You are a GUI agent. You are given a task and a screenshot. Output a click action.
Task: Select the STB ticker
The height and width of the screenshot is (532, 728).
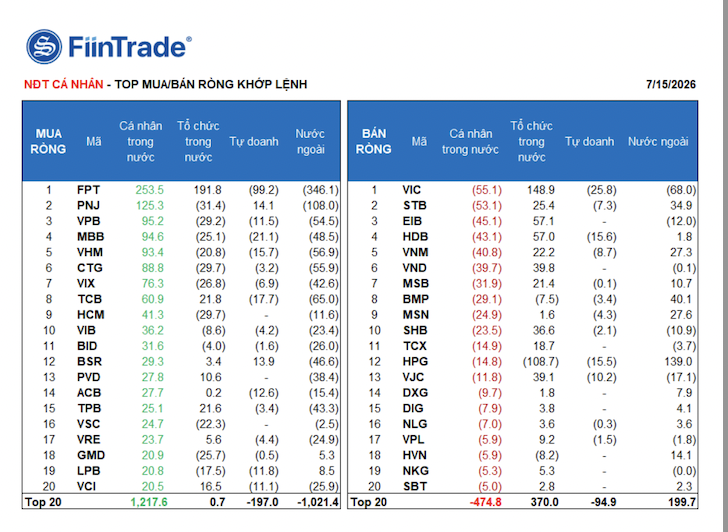(415, 206)
